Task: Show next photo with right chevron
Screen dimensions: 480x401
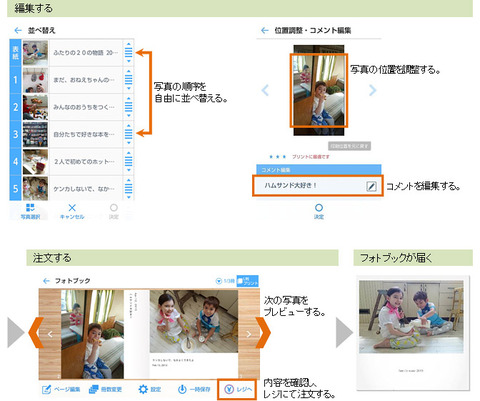Action: click(372, 90)
